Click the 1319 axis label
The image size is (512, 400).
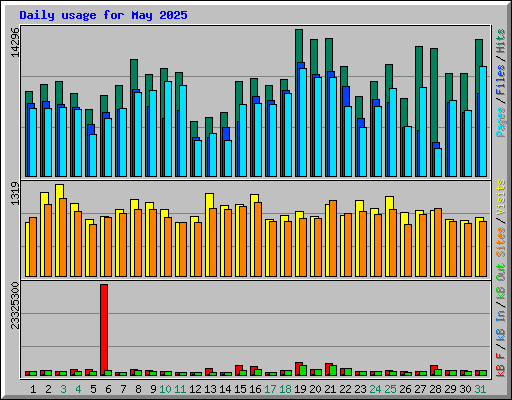point(15,193)
